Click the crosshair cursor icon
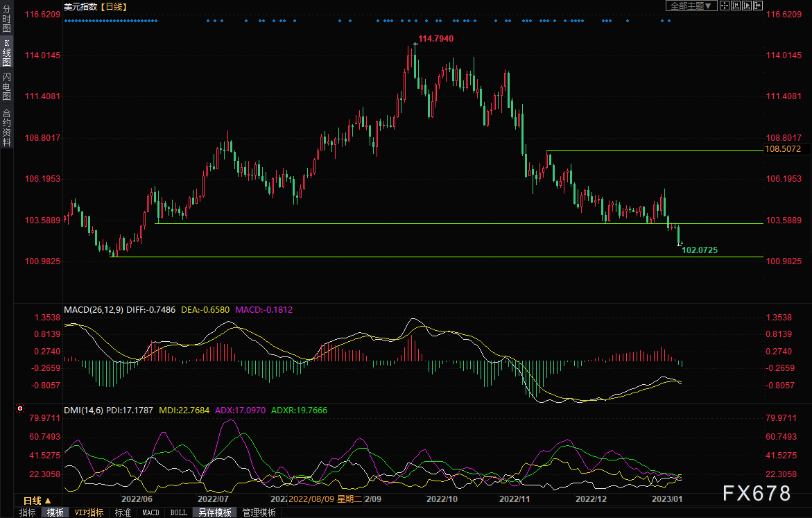Viewport: 812px width, 518px height. click(724, 6)
